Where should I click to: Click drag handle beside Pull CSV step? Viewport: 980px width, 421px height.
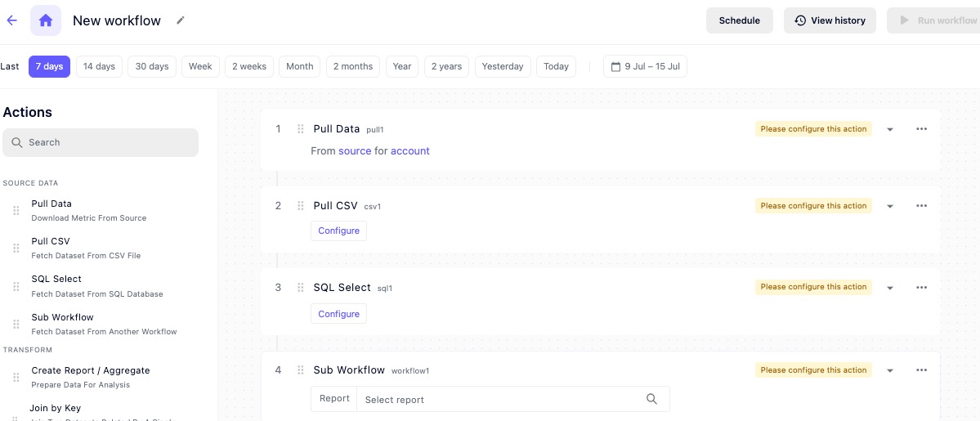(x=301, y=206)
